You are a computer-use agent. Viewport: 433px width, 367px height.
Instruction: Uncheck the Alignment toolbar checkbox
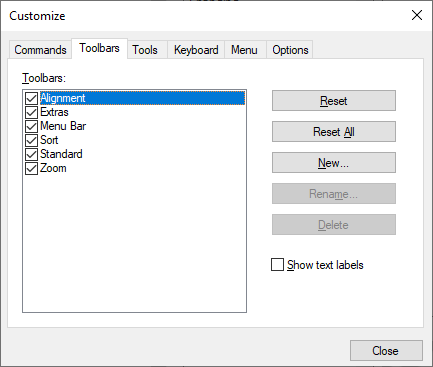(x=31, y=98)
